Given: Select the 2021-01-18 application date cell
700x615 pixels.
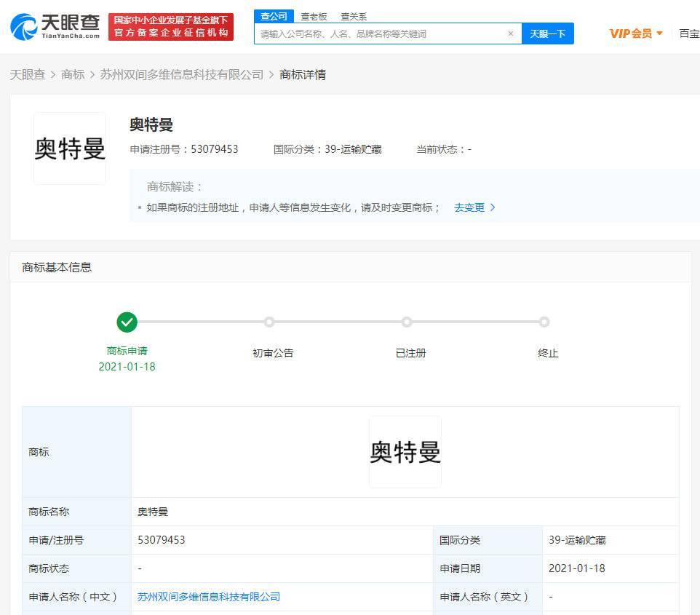Looking at the screenshot, I should (x=577, y=568).
